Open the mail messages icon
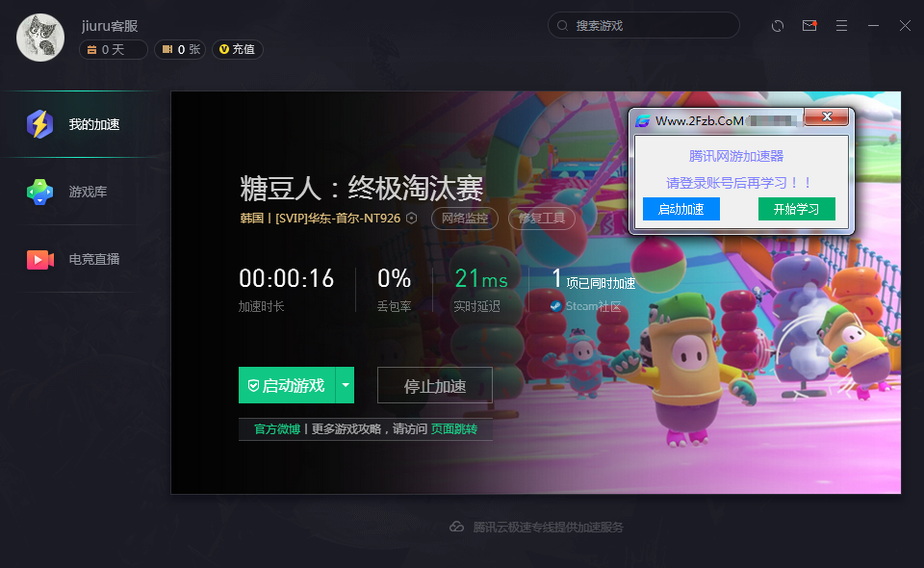Screen dimensions: 924x568 [x=809, y=25]
